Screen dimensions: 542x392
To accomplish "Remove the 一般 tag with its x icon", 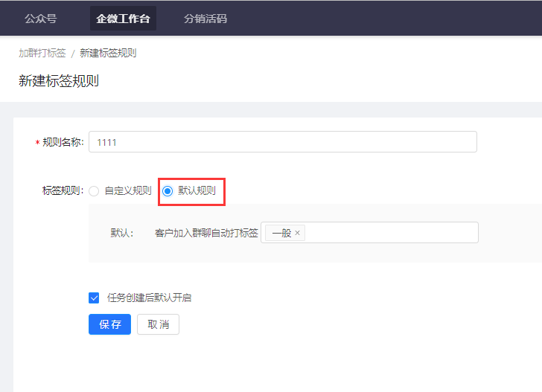I will tap(297, 233).
